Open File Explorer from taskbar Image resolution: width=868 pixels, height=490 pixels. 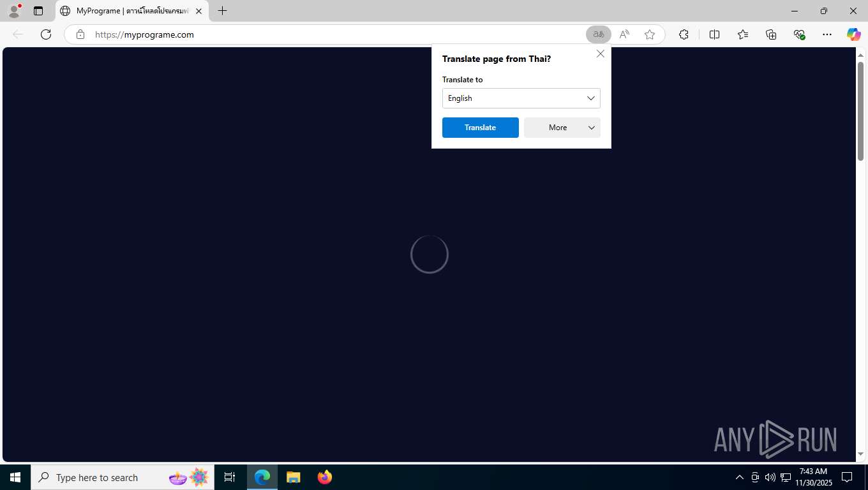293,477
